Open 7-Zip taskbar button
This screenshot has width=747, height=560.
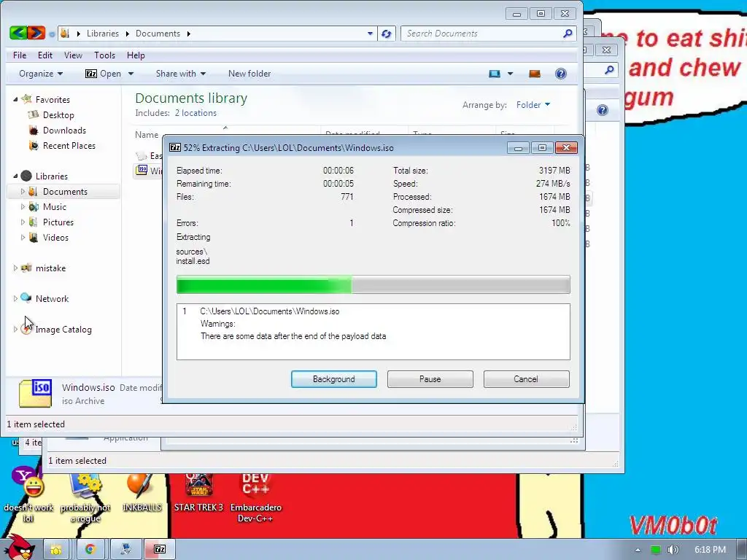(x=160, y=549)
